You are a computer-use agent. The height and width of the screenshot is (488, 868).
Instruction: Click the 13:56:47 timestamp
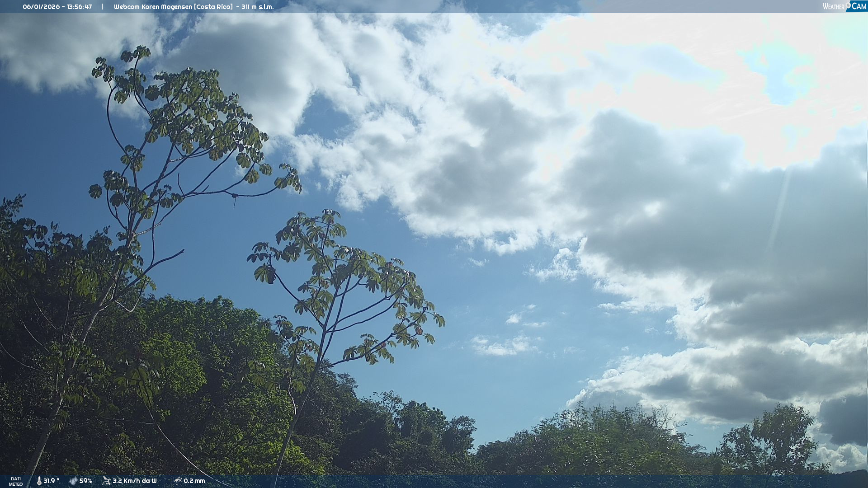[79, 7]
